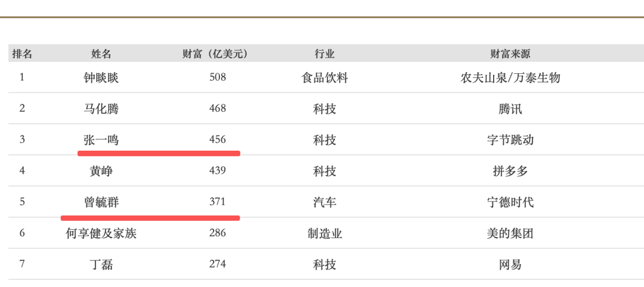
Task: Select the name 黄峥
Action: point(101,171)
